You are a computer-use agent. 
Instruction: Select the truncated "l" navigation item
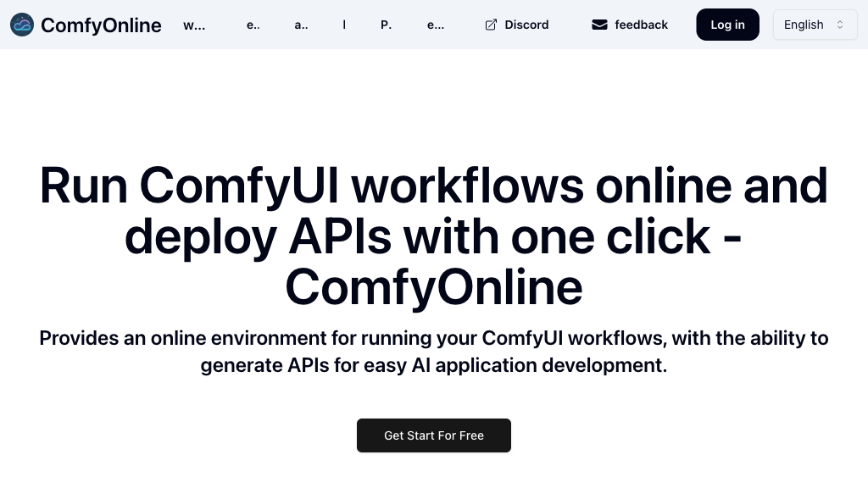tap(344, 25)
